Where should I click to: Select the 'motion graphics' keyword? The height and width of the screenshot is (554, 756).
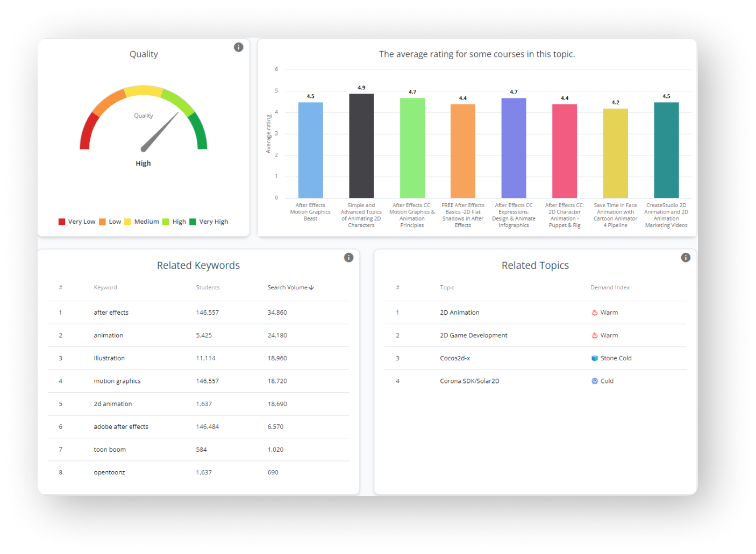point(117,381)
